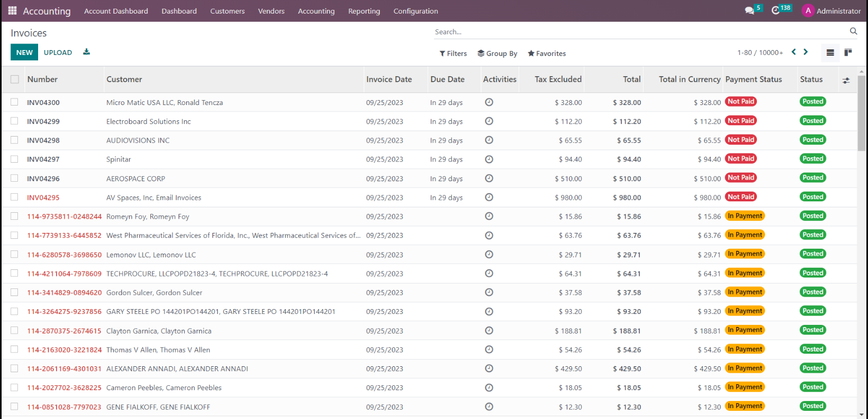
Task: Select checkbox for AUDIOVISIONS INC invoice
Action: pyautogui.click(x=14, y=140)
